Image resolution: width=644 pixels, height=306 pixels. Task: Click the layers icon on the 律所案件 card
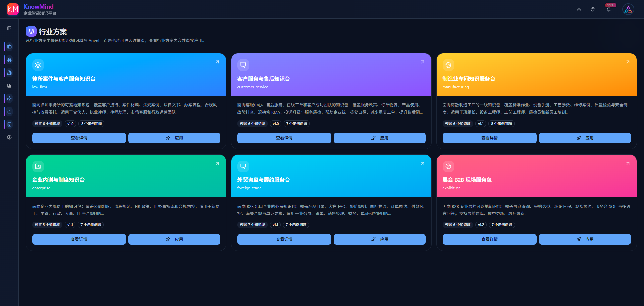point(38,65)
